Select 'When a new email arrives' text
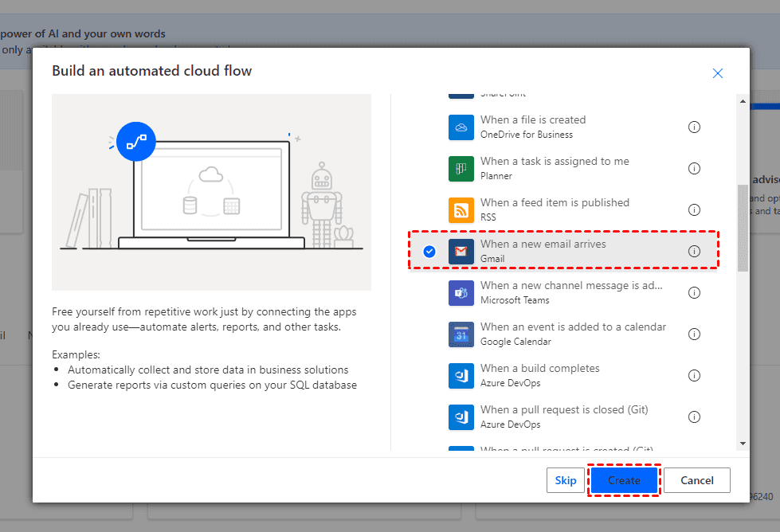This screenshot has width=780, height=532. pos(543,244)
